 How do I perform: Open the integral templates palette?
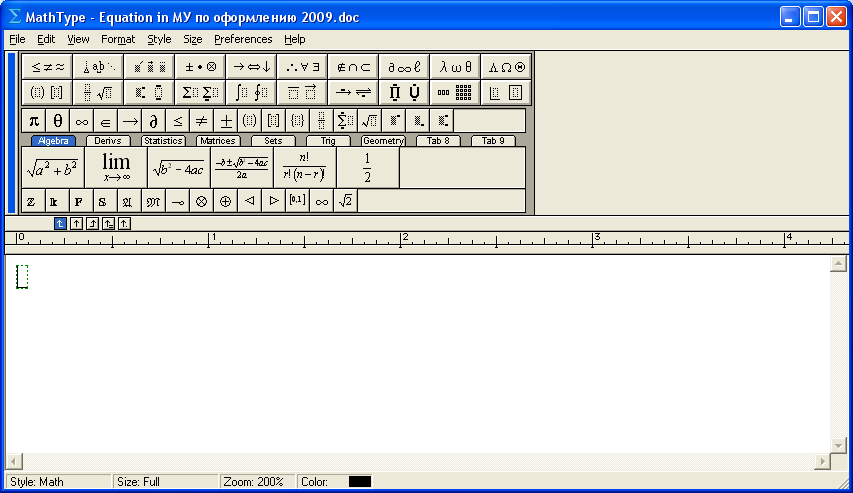(x=252, y=93)
